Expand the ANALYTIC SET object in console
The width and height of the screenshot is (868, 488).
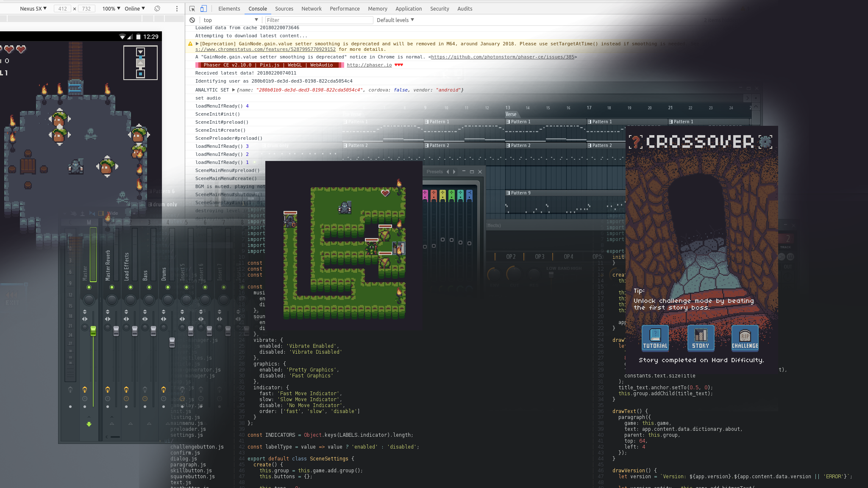point(234,90)
